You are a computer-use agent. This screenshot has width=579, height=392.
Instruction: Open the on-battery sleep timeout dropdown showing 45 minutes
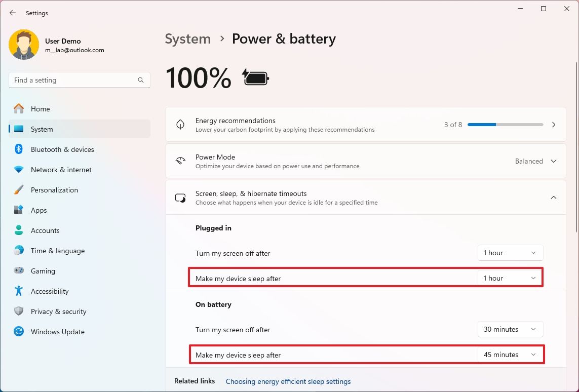click(510, 354)
